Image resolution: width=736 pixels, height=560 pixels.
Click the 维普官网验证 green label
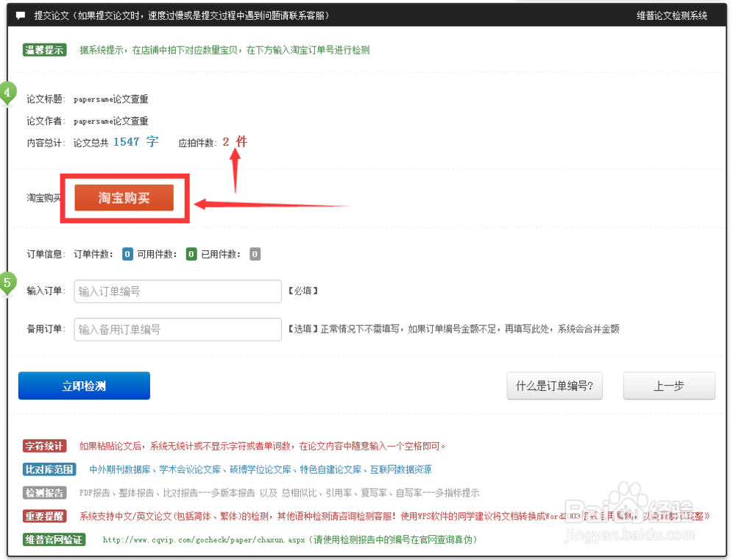[52, 540]
